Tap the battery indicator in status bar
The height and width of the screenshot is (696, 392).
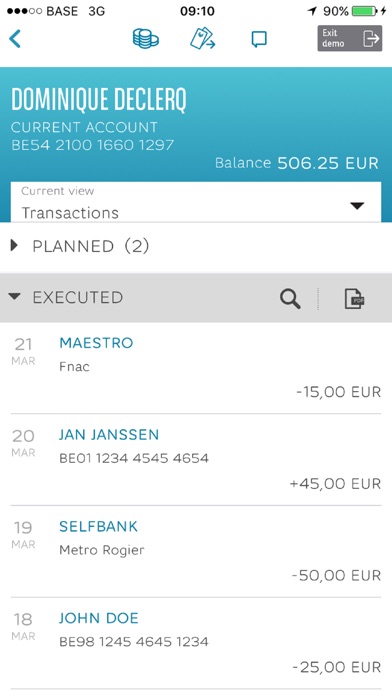364,11
